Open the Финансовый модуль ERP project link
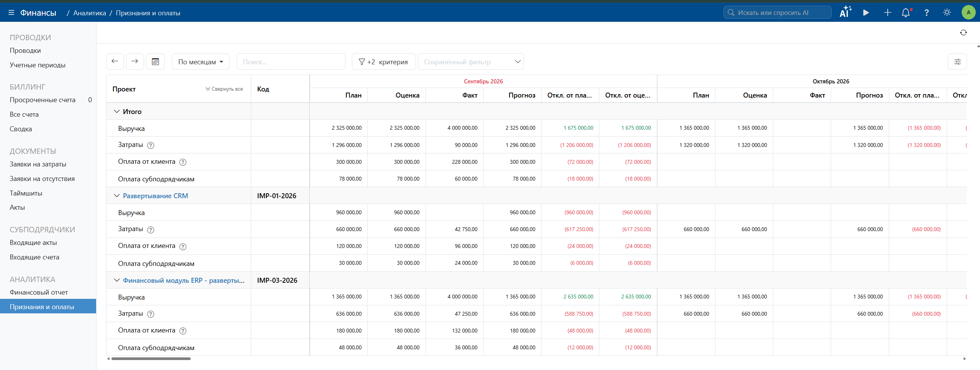 [184, 280]
